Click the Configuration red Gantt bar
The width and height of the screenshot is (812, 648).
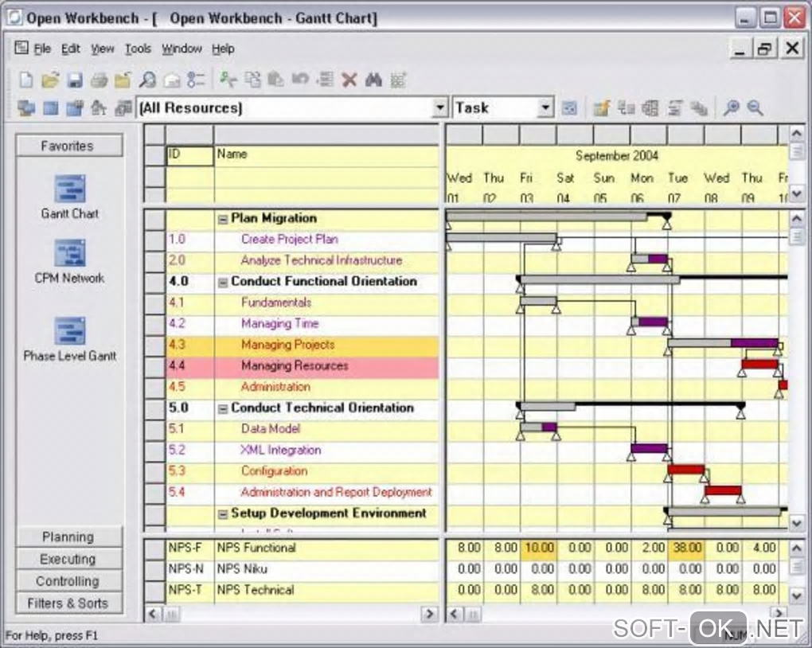coord(686,470)
